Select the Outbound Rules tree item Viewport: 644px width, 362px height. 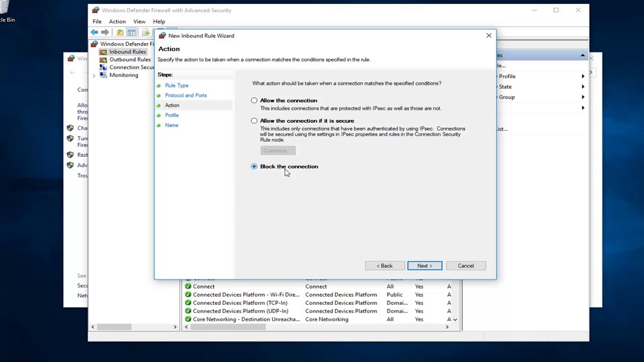tap(130, 59)
